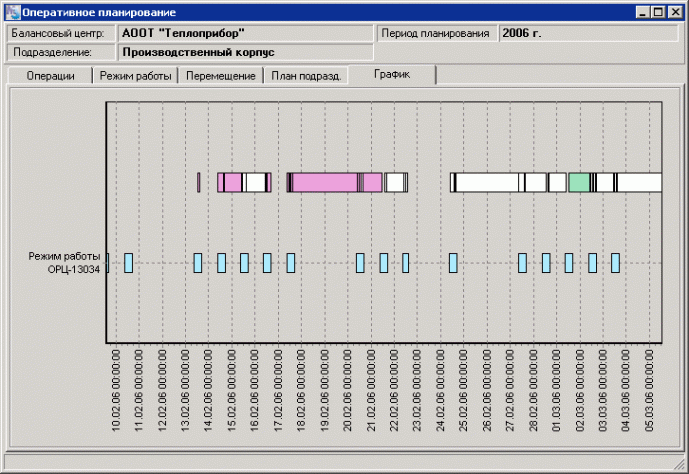This screenshot has height=474, width=689.
Task: Click the 10.02.06 00:00:00 axis label
Action: coord(116,390)
